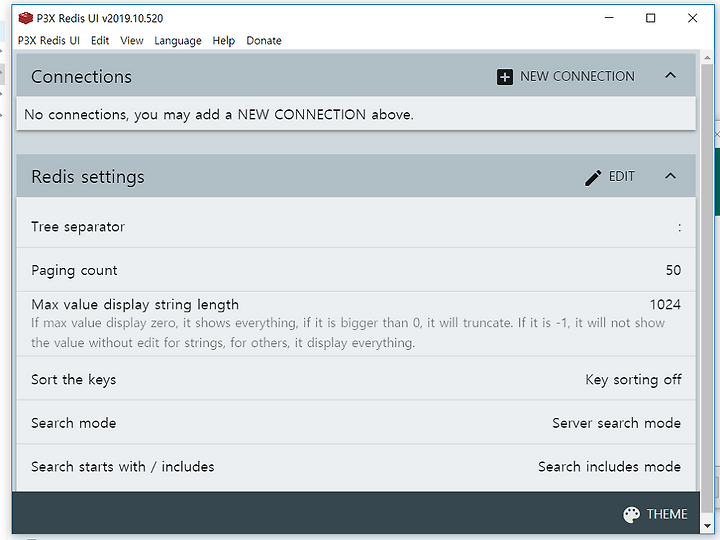
Task: Minimize the P3X Redis UI window
Action: (x=609, y=18)
